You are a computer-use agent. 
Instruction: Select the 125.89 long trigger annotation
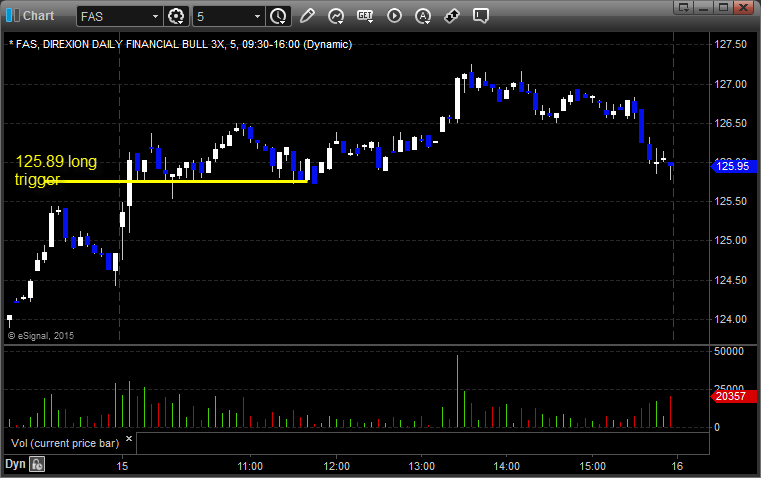click(x=56, y=170)
